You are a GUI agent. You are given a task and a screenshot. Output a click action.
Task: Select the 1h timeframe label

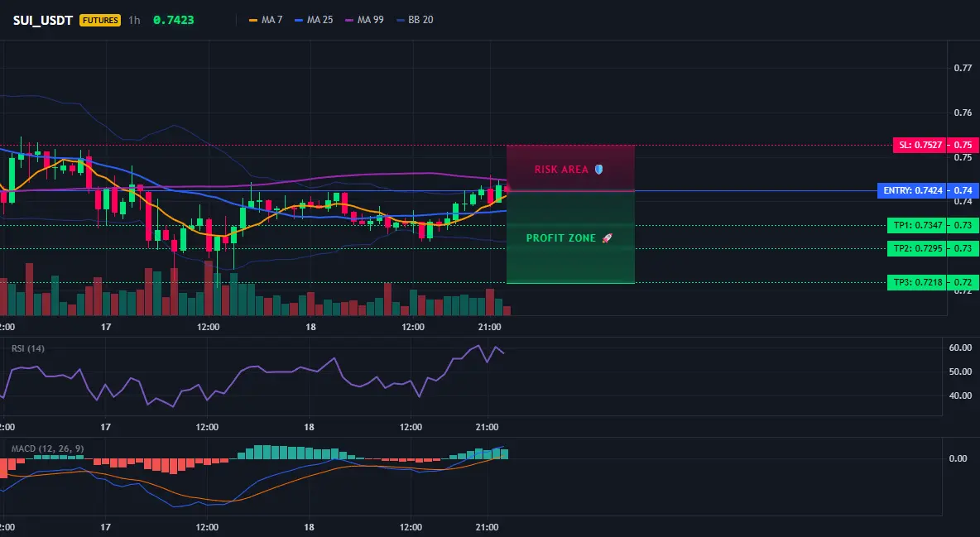click(x=134, y=20)
